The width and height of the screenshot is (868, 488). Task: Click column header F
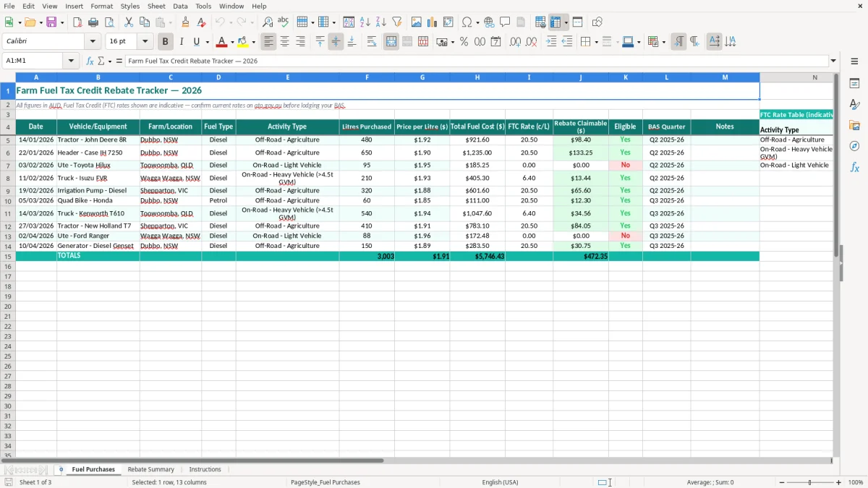click(367, 77)
